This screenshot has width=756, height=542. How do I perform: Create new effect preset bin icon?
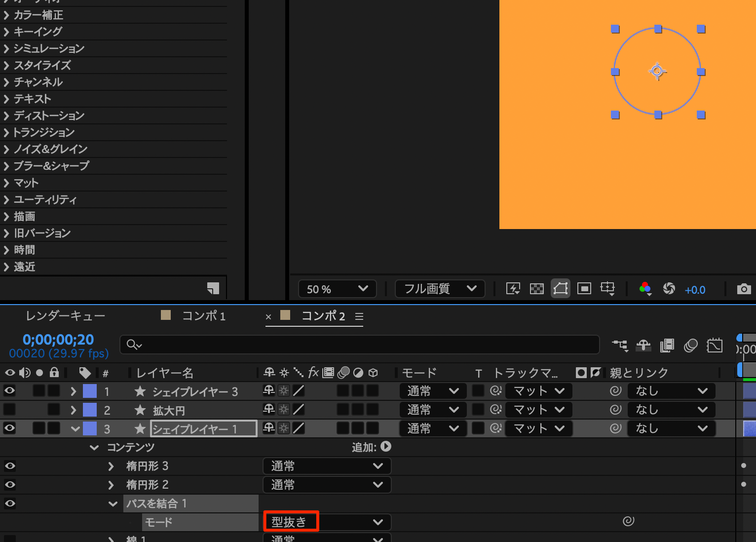(x=213, y=288)
